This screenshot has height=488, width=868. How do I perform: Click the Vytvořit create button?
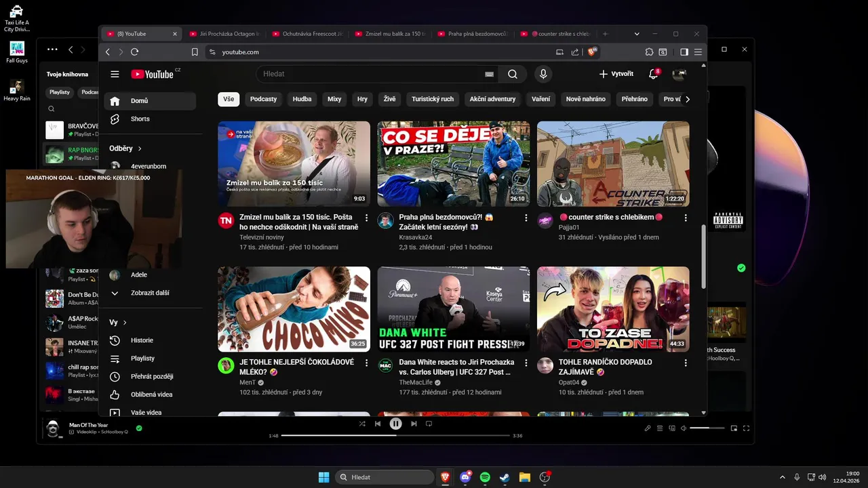[x=616, y=74]
